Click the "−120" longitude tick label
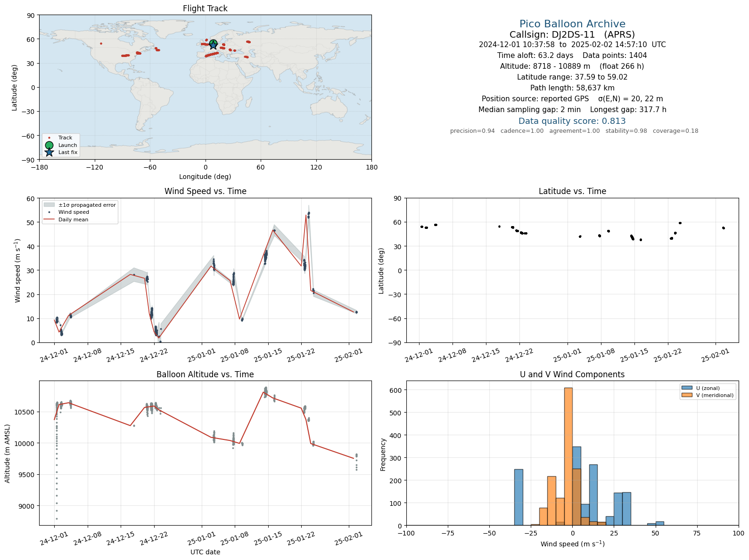The height and width of the screenshot is (560, 749). 94,167
